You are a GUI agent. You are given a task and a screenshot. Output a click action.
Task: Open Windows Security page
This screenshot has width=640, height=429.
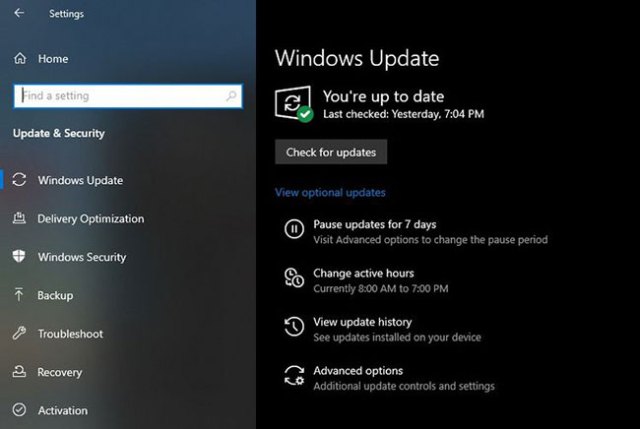point(82,257)
